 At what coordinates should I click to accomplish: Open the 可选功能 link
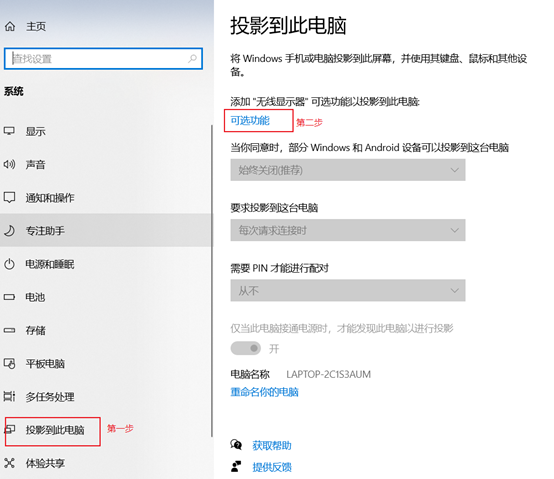pyautogui.click(x=250, y=121)
